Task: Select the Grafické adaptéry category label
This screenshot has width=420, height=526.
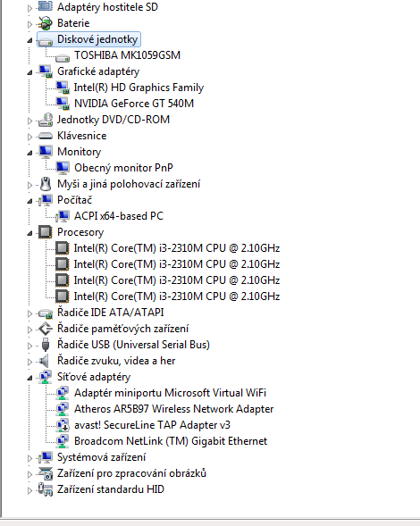Action: (x=98, y=71)
